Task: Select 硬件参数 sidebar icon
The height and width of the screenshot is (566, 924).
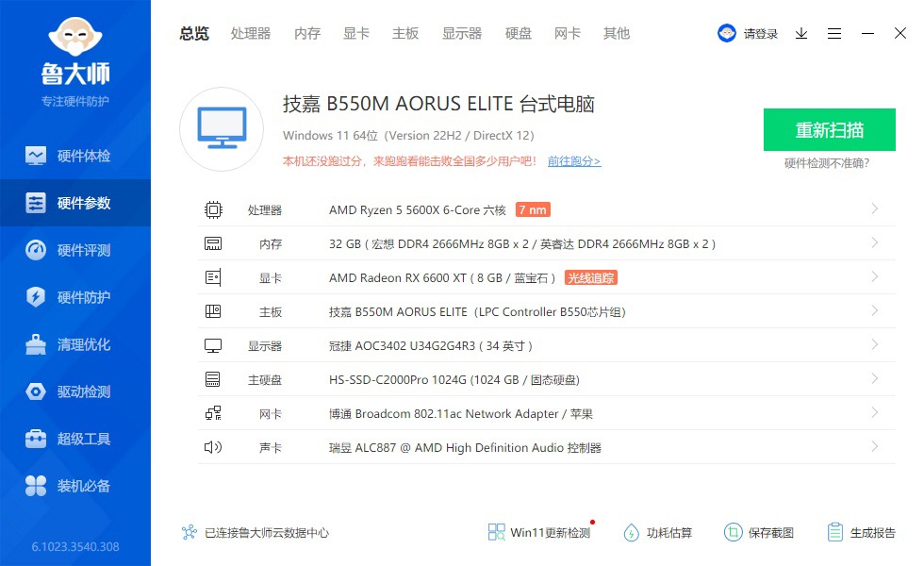Action: (36, 203)
